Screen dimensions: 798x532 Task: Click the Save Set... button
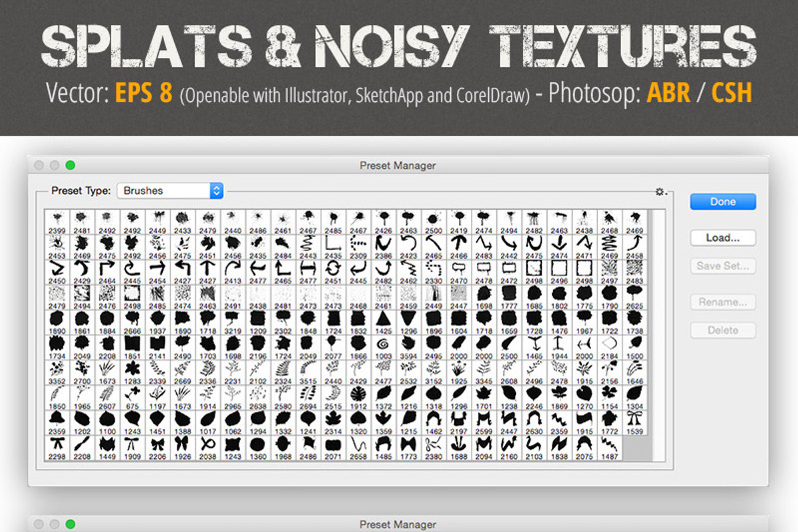723,266
